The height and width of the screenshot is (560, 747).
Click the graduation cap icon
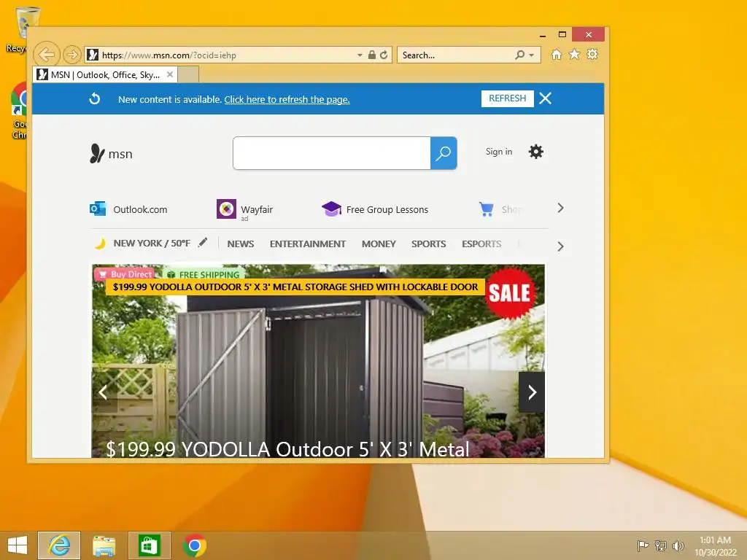(332, 209)
